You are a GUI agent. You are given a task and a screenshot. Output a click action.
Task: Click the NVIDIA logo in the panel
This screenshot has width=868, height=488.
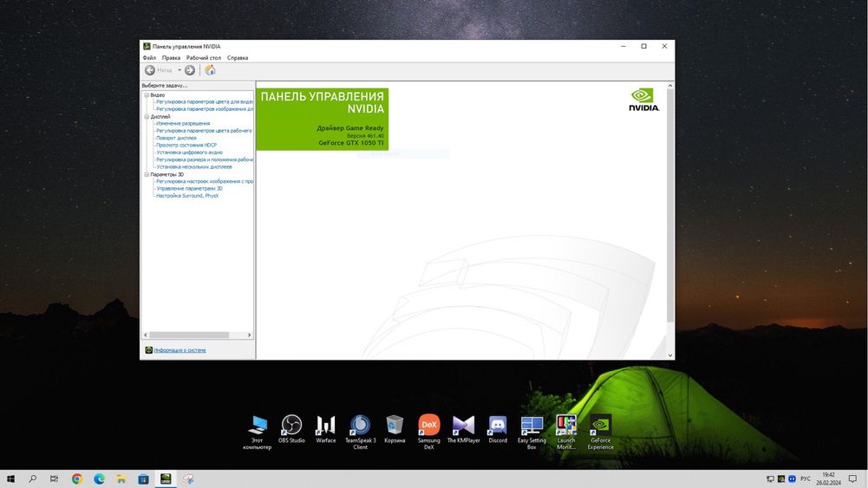[643, 100]
